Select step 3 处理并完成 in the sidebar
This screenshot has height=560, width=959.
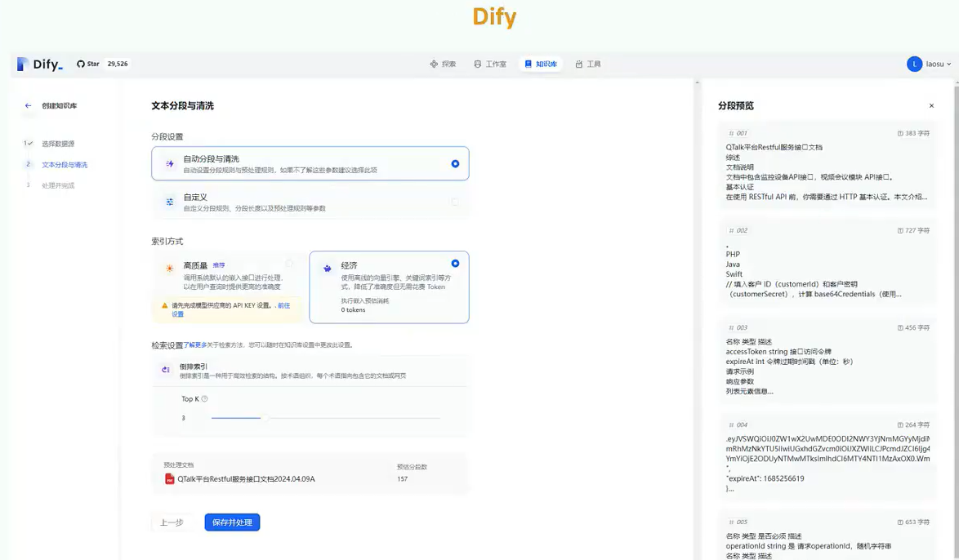click(58, 185)
